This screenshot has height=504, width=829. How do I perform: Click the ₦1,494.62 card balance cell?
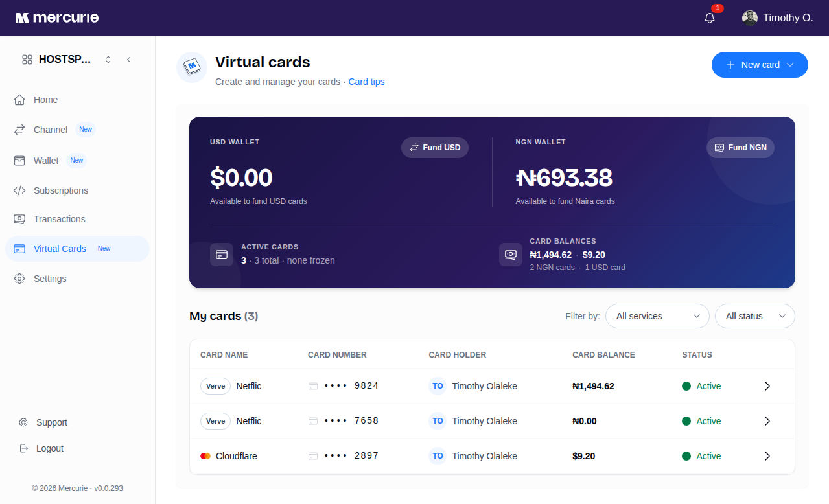[593, 386]
